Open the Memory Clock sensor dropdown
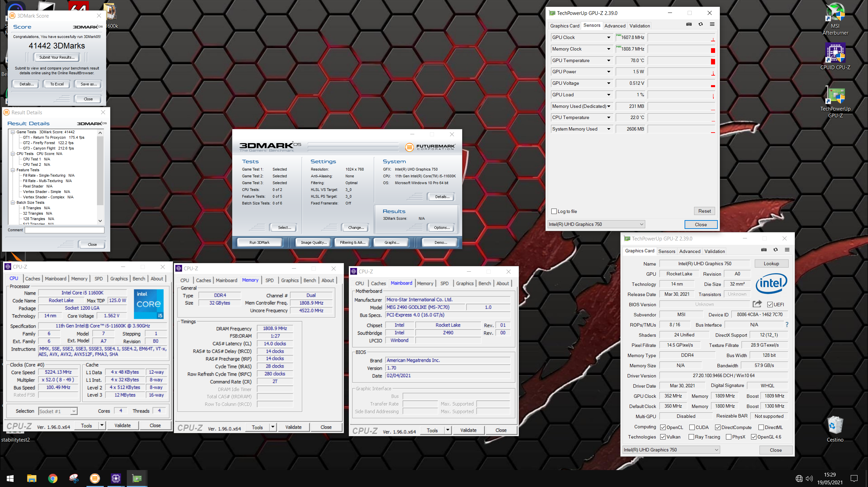 click(609, 49)
